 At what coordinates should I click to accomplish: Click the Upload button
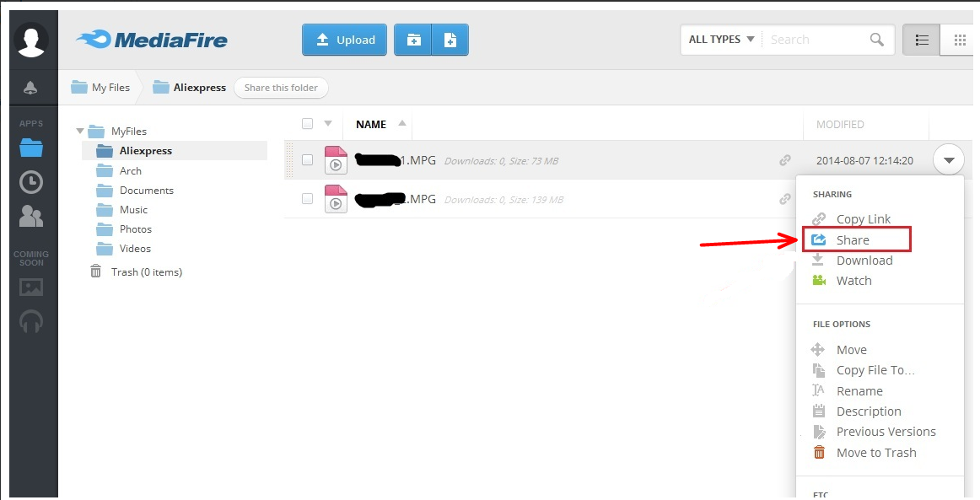[344, 40]
